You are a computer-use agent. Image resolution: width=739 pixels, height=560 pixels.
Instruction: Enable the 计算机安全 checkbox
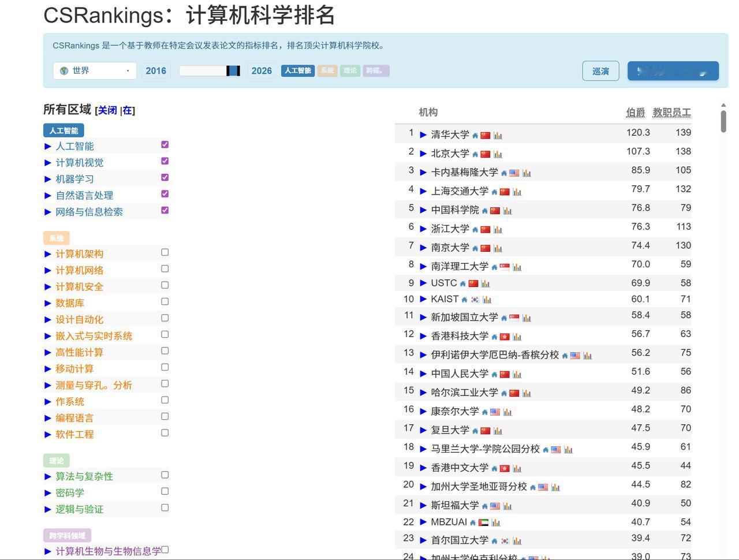tap(165, 285)
